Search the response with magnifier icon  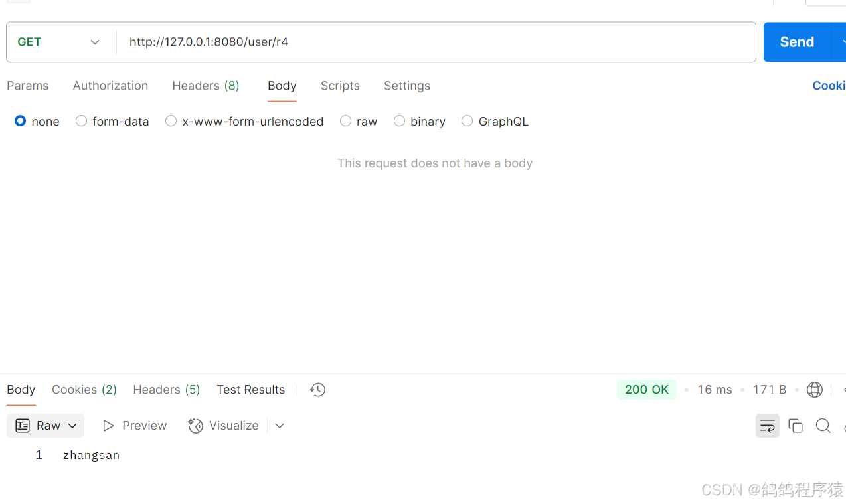[823, 426]
